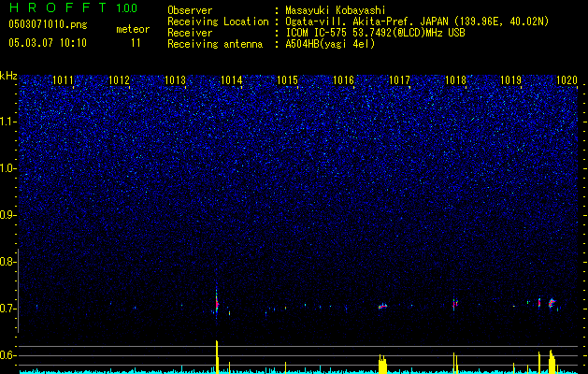Image resolution: width=588 pixels, height=374 pixels.
Task: Click the HROFFT 1.0.0 title text
Action: pos(73,7)
